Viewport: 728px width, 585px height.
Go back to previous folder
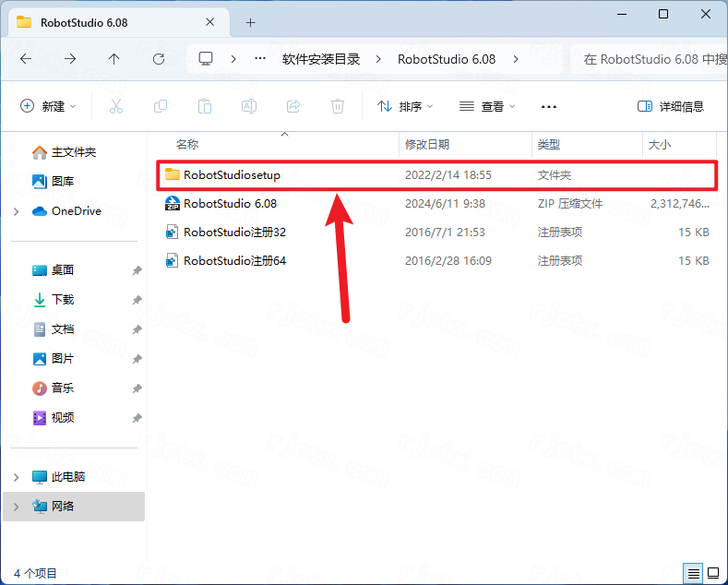click(x=26, y=59)
